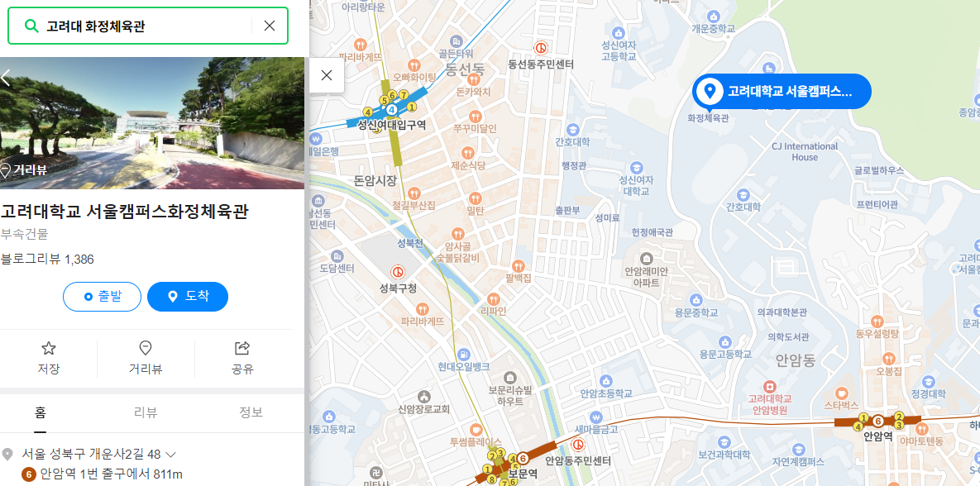Click 안암역 line 6 station icon

pyautogui.click(x=878, y=421)
